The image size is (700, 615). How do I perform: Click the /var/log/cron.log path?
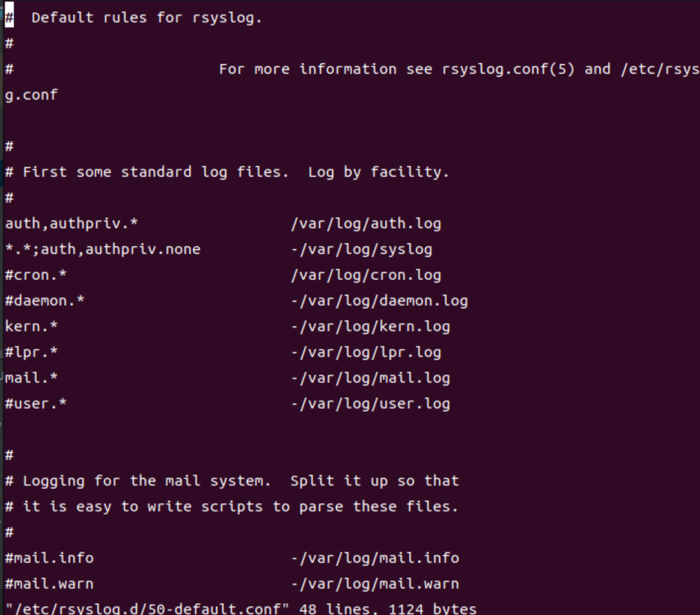click(366, 275)
